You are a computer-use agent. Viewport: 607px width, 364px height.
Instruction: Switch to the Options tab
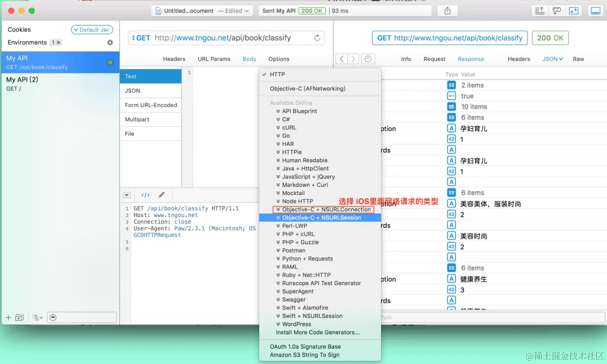(279, 59)
